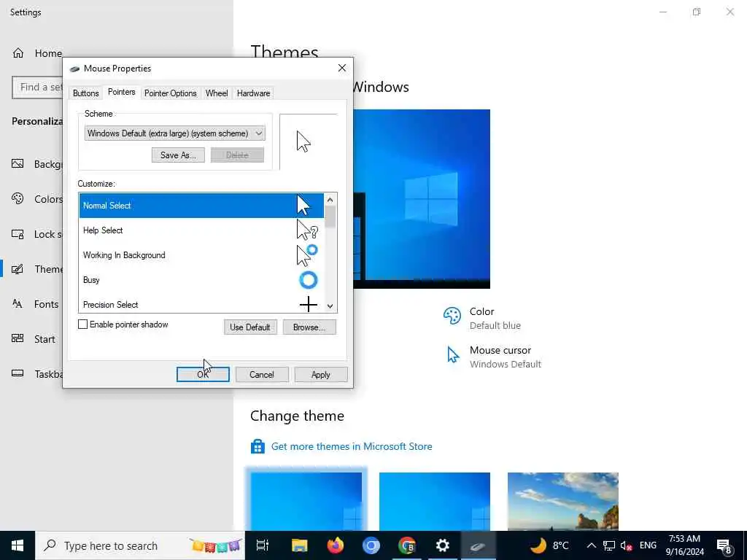The height and width of the screenshot is (560, 747).
Task: Enable pointer shadow checkbox
Action: (83, 324)
